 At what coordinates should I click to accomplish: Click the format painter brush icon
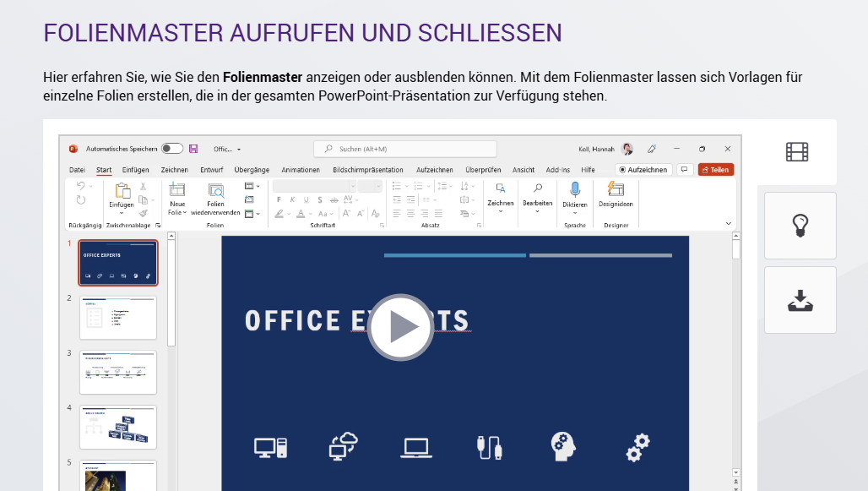(x=144, y=213)
